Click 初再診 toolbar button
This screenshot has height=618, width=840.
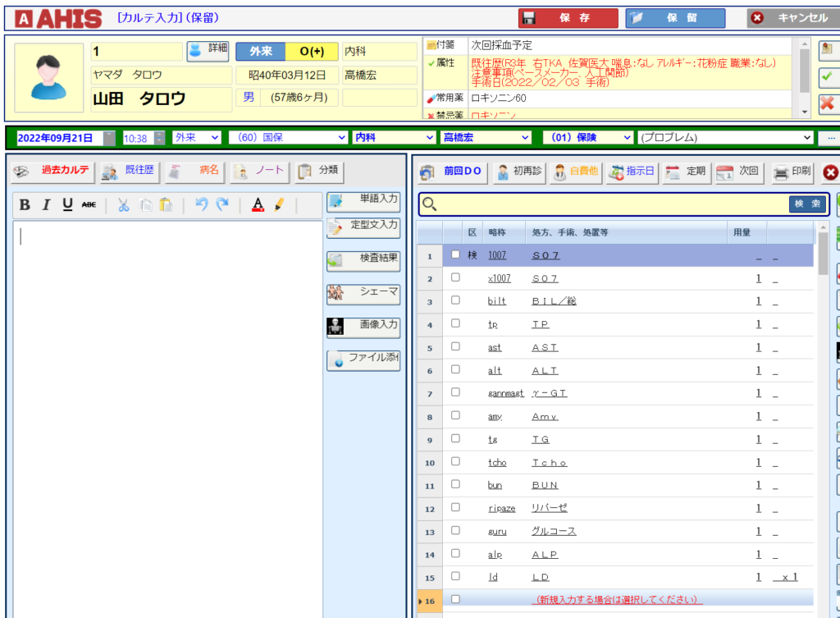pos(519,172)
